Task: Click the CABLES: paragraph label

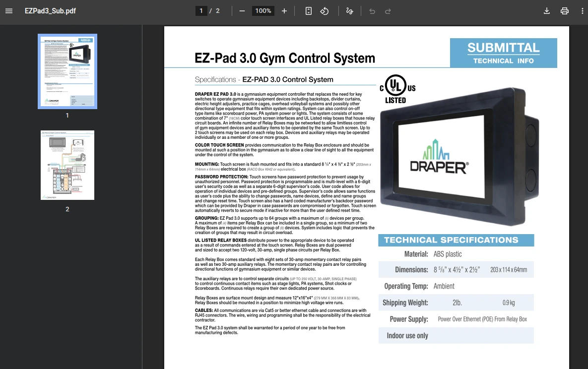Action: [x=203, y=310]
